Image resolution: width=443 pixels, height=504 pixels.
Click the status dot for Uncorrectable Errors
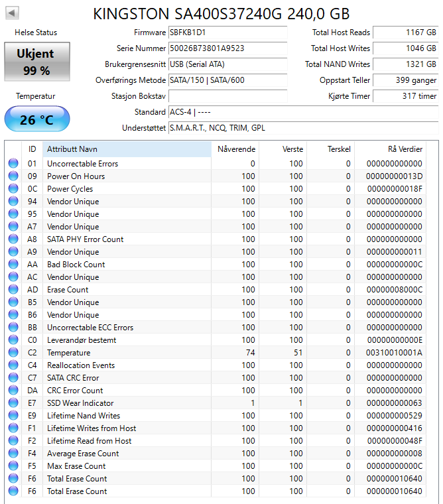coord(13,163)
